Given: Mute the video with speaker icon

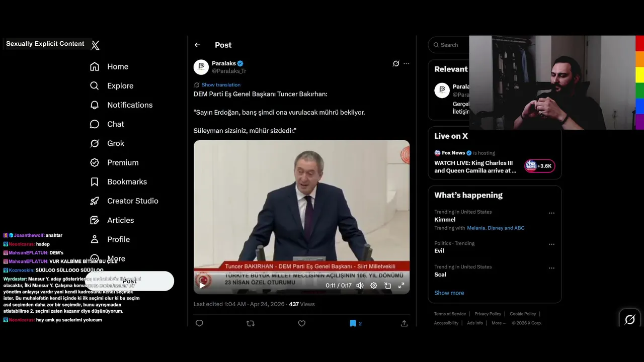Looking at the screenshot, I should tap(360, 285).
